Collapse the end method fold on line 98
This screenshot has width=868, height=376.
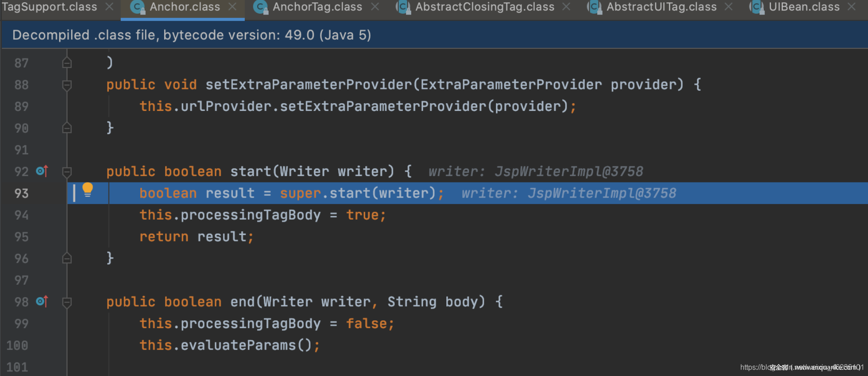pos(67,303)
